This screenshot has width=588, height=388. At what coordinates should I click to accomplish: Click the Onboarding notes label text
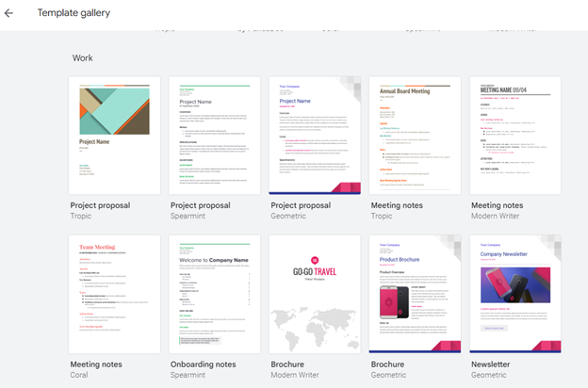[203, 364]
